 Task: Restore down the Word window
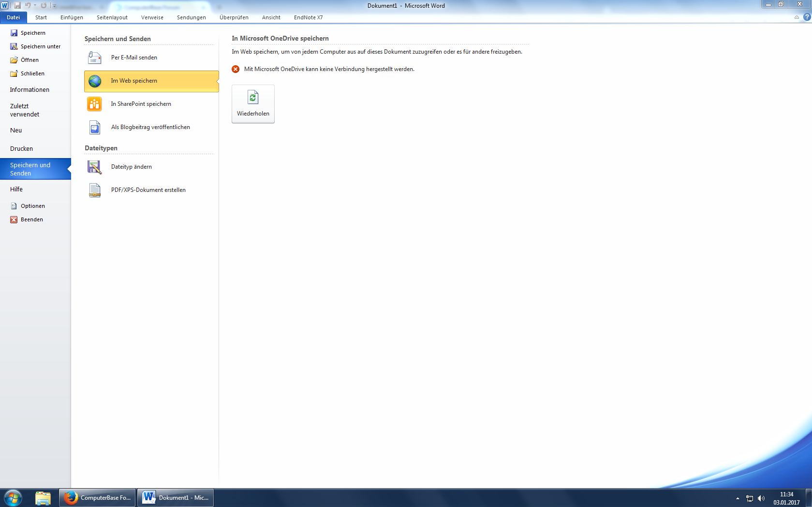point(781,4)
